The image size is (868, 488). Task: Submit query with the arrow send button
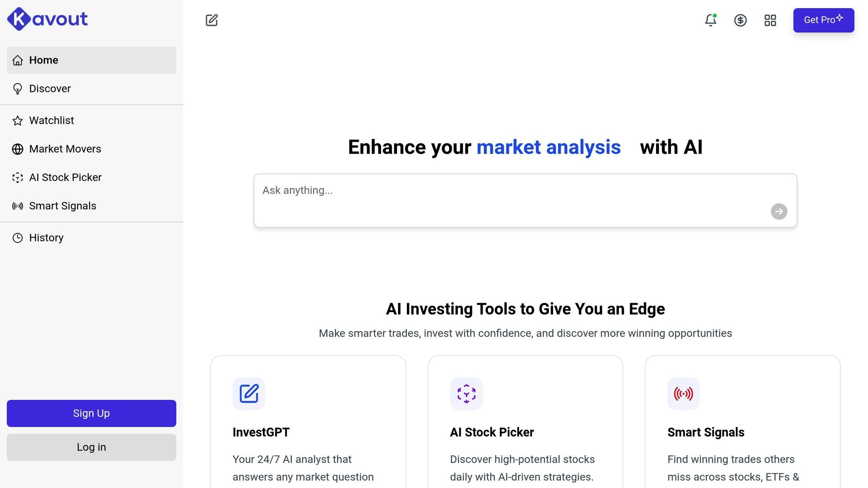pyautogui.click(x=779, y=211)
